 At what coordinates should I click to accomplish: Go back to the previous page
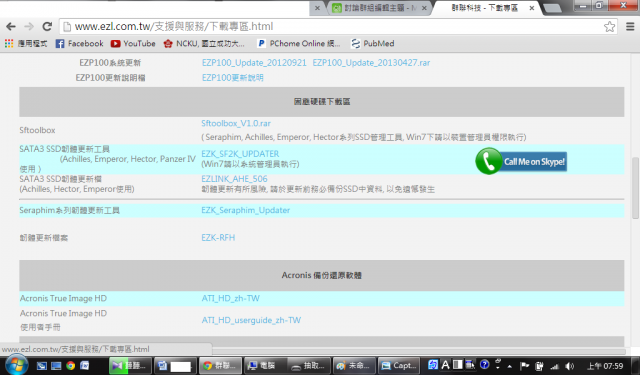pyautogui.click(x=11, y=27)
